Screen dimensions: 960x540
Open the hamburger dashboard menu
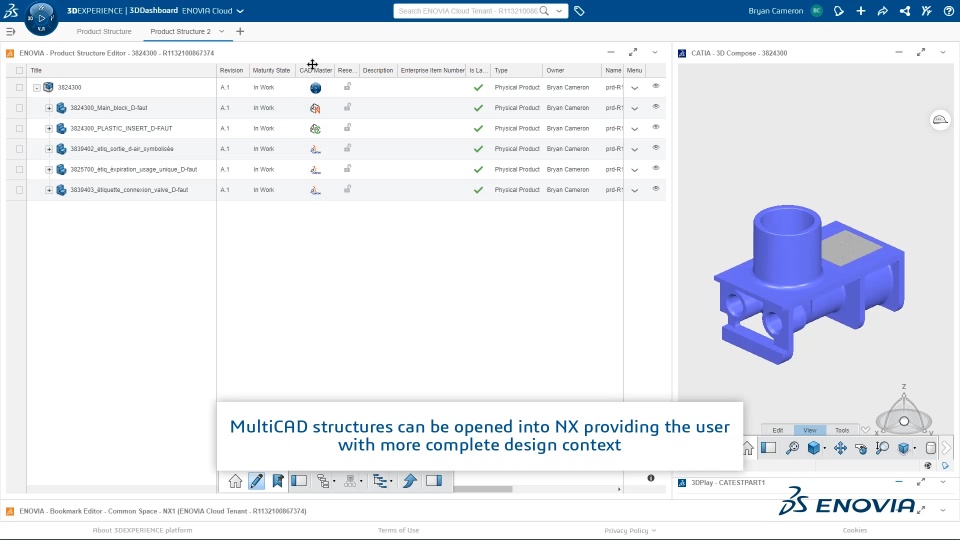click(x=10, y=31)
